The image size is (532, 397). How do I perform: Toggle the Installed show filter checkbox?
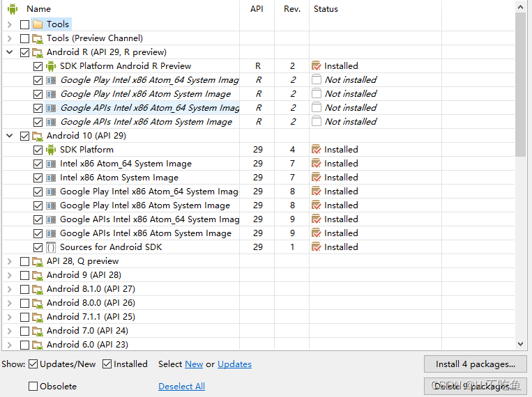107,364
